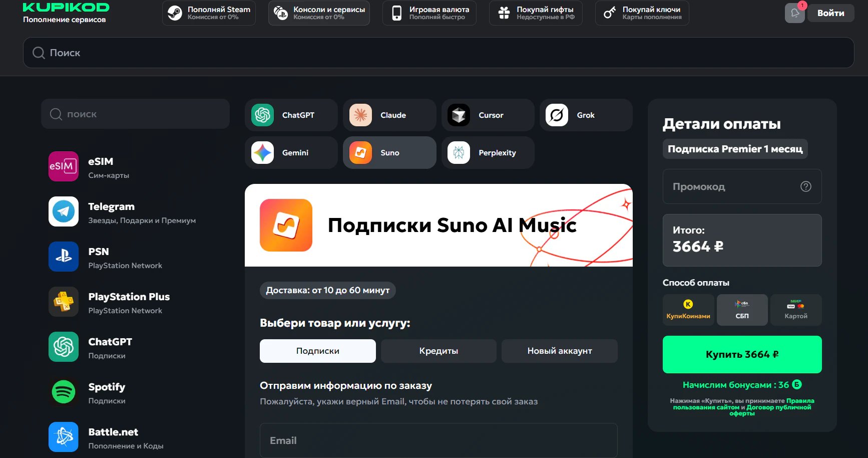Viewport: 868px width, 458px height.
Task: Click the large Suno logo in banner
Action: (x=286, y=225)
